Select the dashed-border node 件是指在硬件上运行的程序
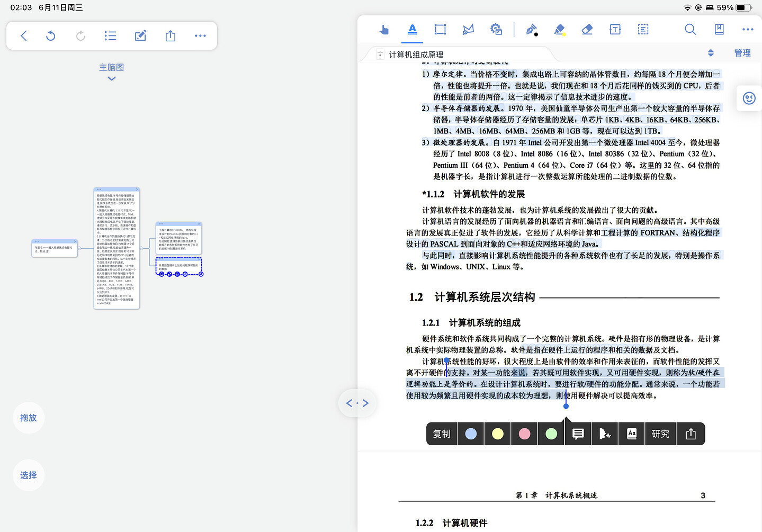Screen dimensions: 762x532 179,266
